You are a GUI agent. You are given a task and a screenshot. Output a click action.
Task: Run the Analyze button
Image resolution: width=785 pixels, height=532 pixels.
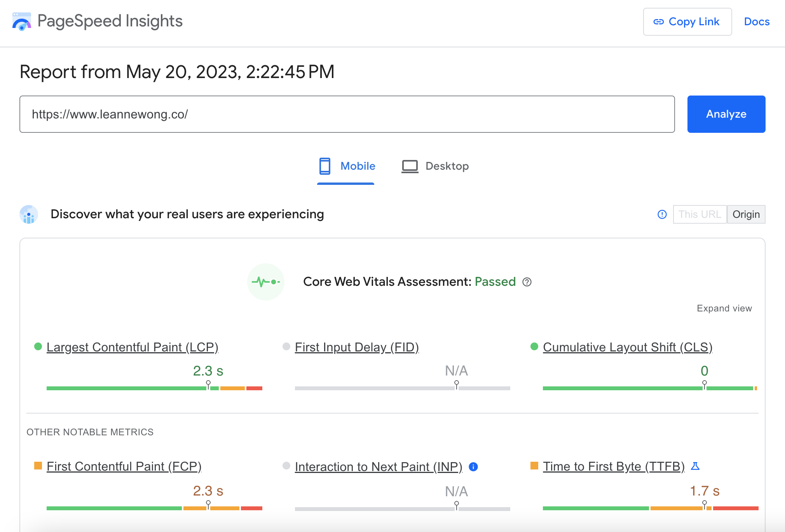point(726,114)
